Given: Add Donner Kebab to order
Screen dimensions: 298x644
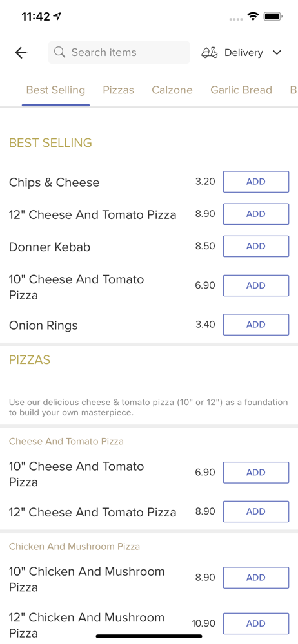Looking at the screenshot, I should (256, 246).
